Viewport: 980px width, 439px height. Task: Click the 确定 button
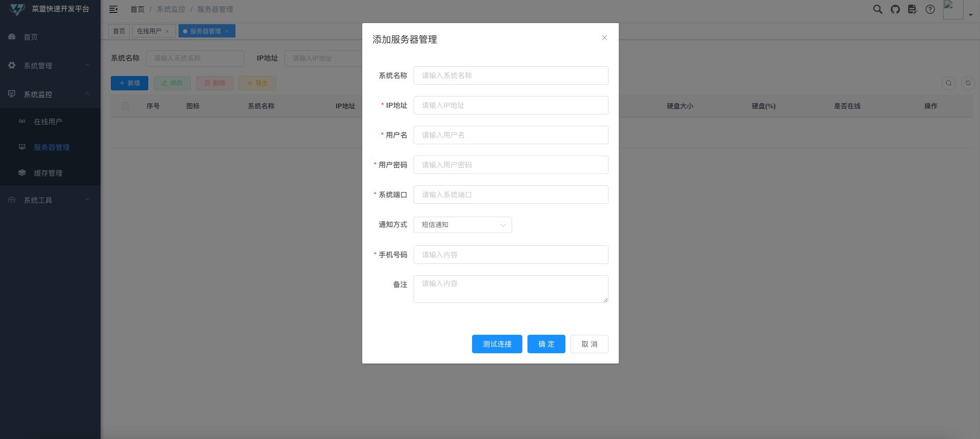(546, 344)
